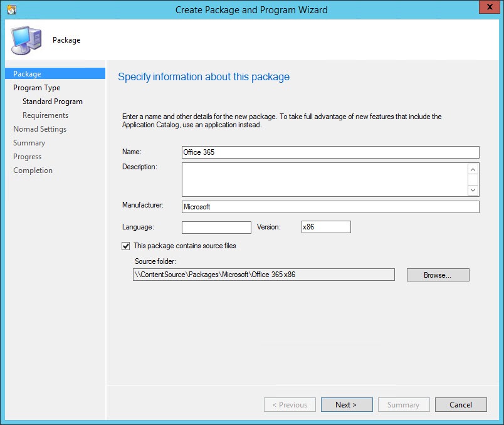Jump to Summary step in sidebar
Screen dimensions: 504x425
[x=29, y=143]
